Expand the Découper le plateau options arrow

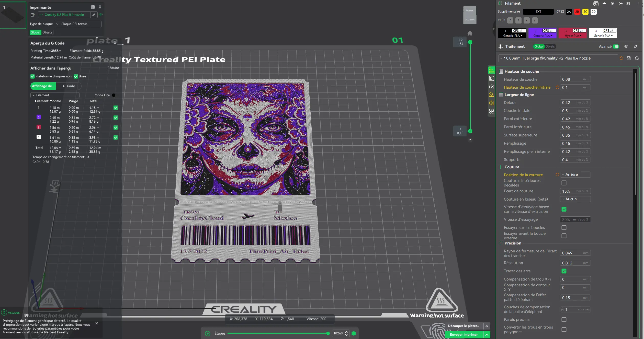[487, 326]
